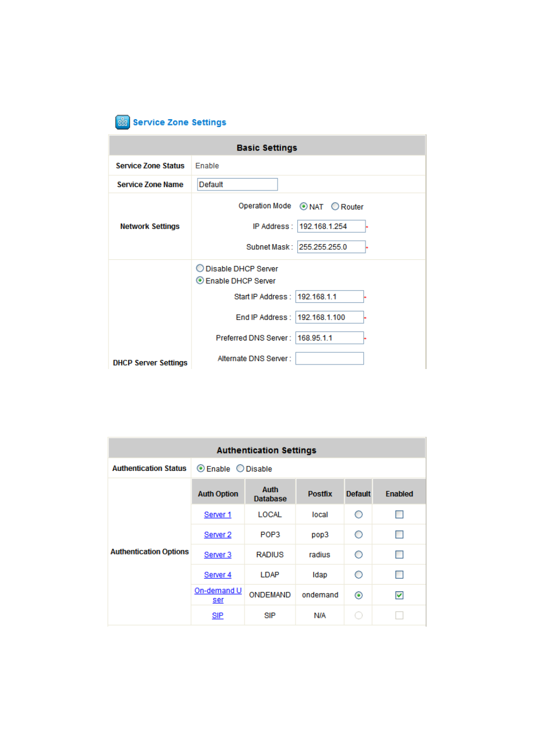Select NAT operation mode
The width and height of the screenshot is (534, 756).
[303, 206]
